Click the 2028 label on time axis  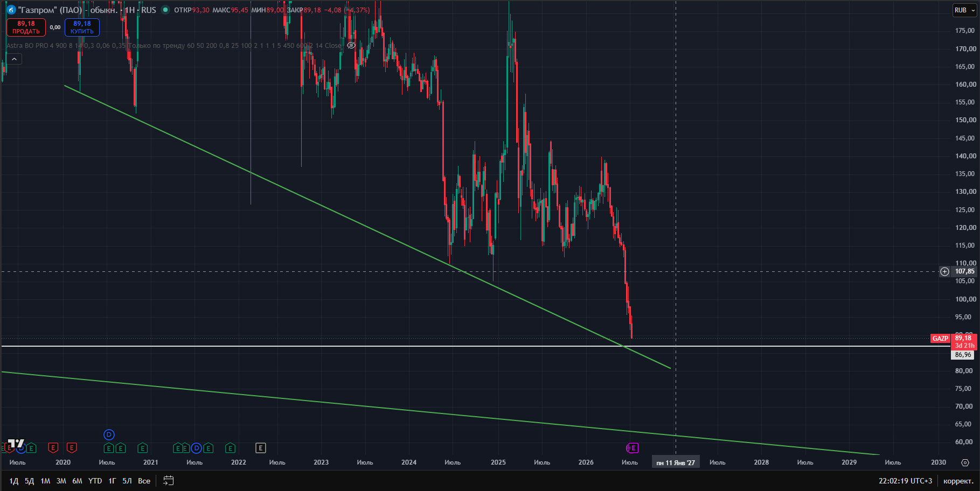pos(761,462)
